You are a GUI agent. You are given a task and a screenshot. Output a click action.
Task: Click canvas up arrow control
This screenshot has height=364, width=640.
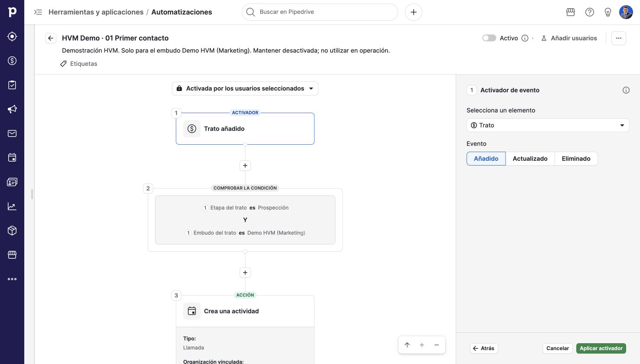pos(407,345)
